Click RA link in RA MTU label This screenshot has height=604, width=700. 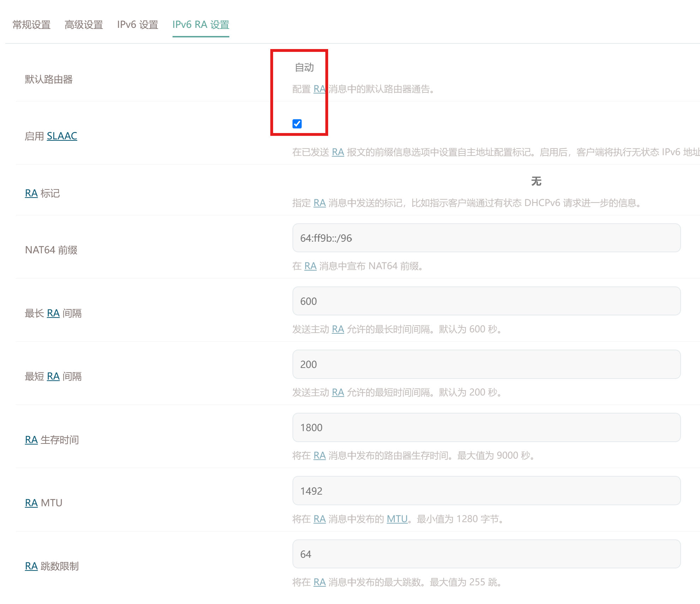pos(31,503)
